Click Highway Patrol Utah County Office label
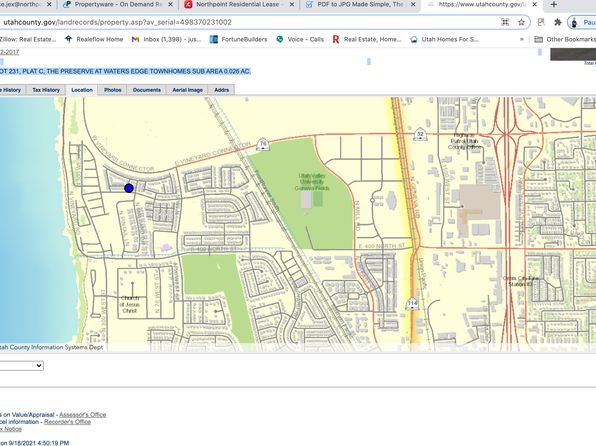596x446 pixels. pos(464,141)
